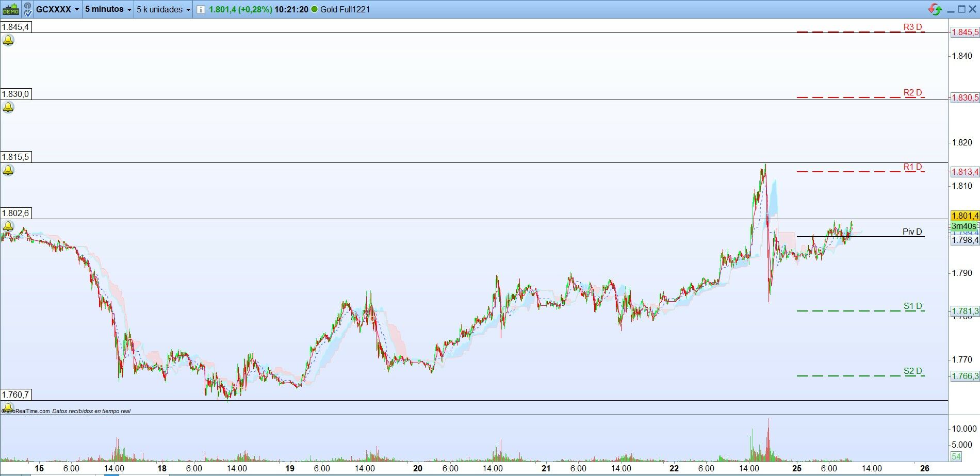The image size is (980, 476).
Task: Click the date 18 on the time axis
Action: pyautogui.click(x=162, y=468)
